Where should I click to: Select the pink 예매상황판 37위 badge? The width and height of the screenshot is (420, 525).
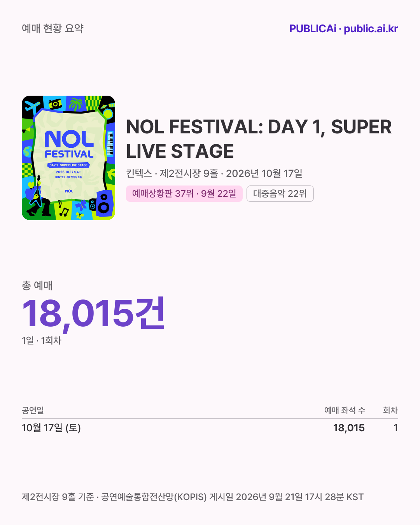184,194
